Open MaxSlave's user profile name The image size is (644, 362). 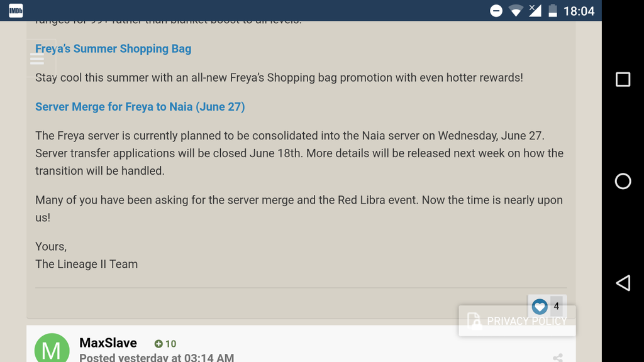click(x=108, y=343)
